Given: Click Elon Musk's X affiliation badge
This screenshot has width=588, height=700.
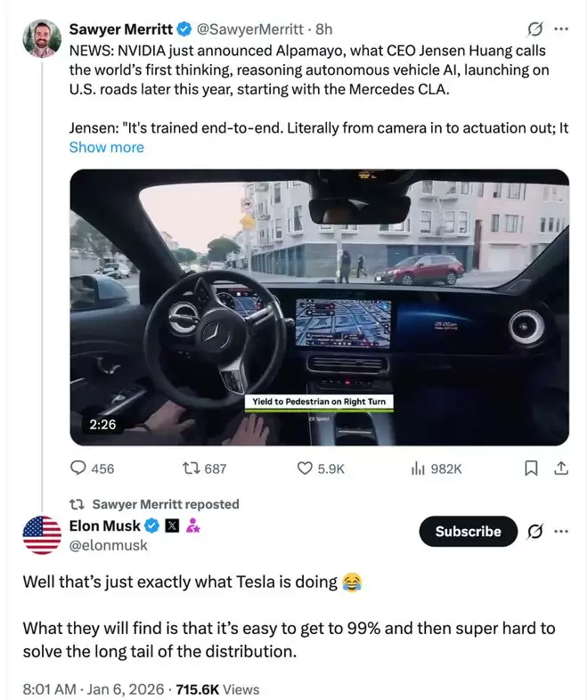Looking at the screenshot, I should pos(173,525).
